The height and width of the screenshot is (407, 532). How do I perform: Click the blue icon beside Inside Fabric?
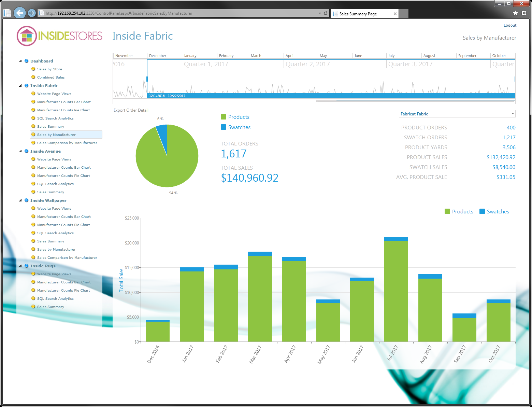click(x=26, y=86)
